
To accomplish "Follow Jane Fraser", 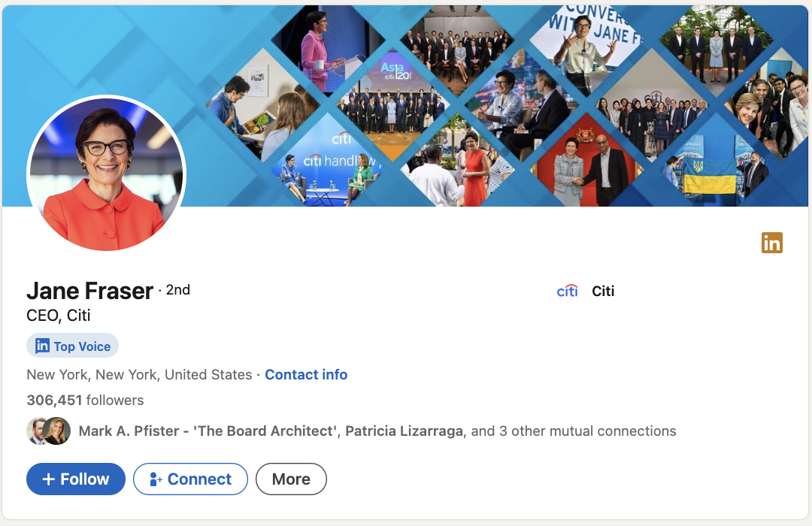I will (x=76, y=479).
